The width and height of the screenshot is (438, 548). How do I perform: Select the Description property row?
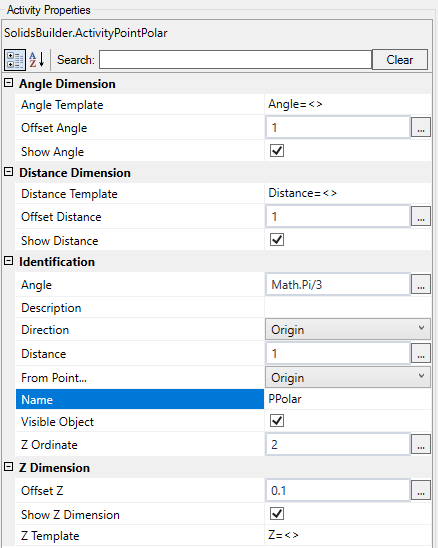point(223,308)
